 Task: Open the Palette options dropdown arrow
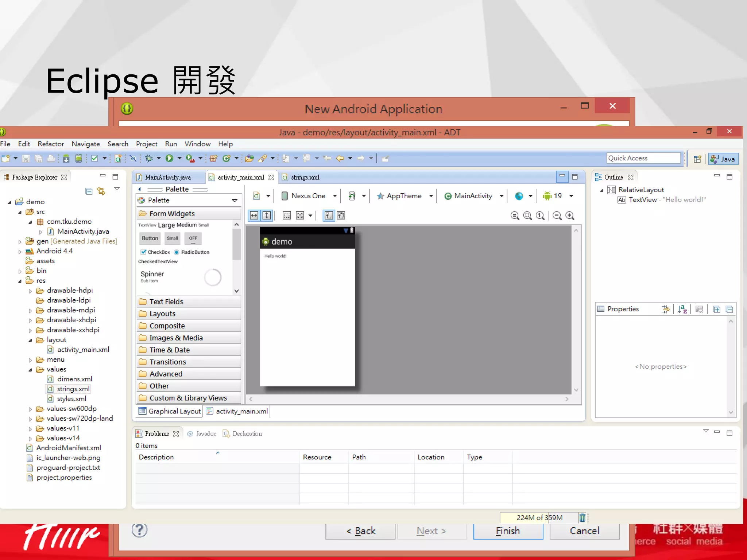click(x=235, y=200)
